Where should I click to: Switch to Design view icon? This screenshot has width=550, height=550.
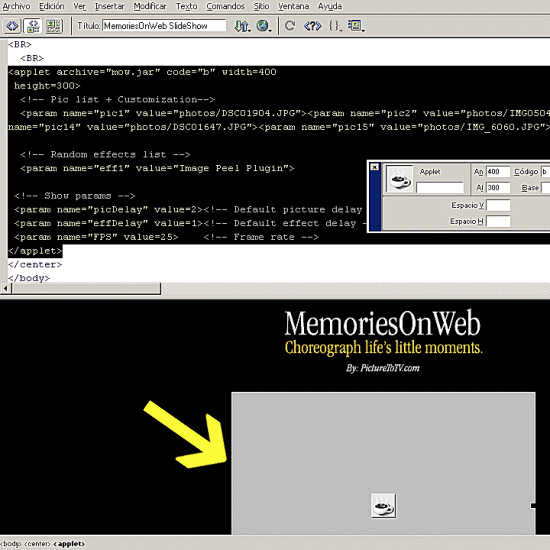[54, 26]
